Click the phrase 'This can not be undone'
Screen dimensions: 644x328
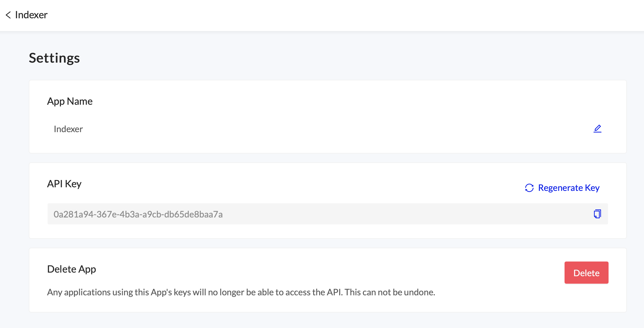390,292
